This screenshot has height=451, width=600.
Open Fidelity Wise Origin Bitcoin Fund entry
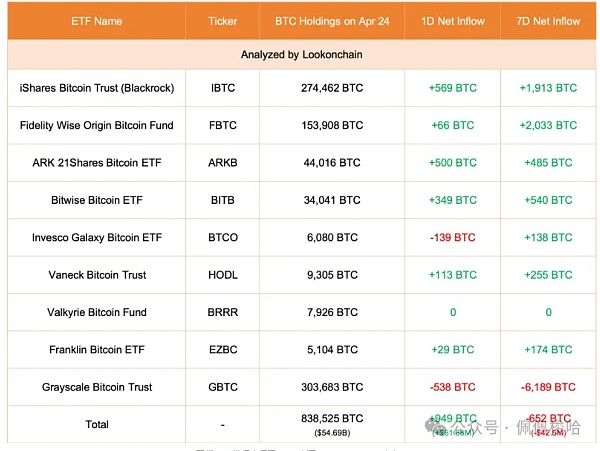tap(97, 125)
